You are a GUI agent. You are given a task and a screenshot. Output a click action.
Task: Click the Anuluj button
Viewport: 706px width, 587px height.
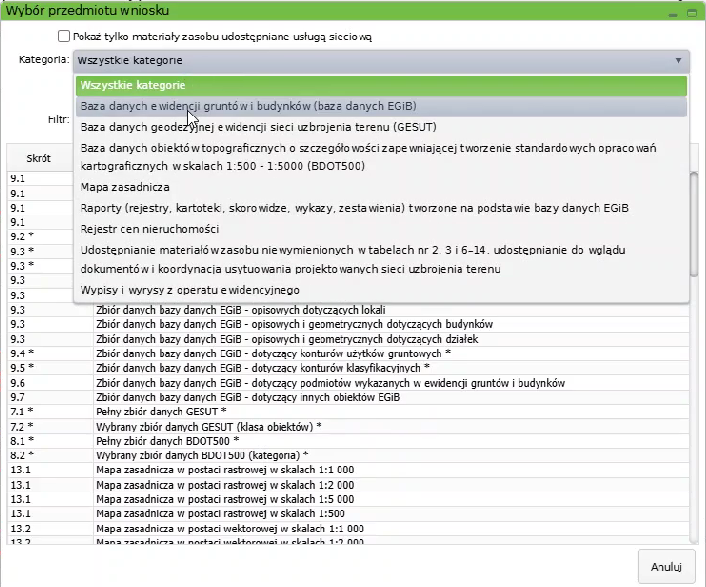tap(665, 566)
